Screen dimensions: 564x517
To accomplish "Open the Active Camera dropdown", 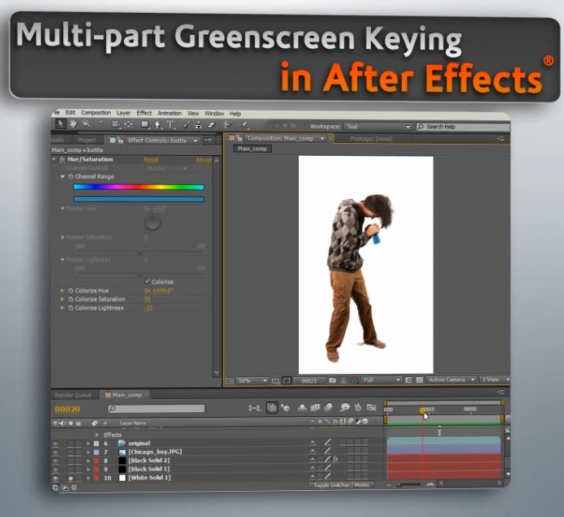I will (x=451, y=380).
